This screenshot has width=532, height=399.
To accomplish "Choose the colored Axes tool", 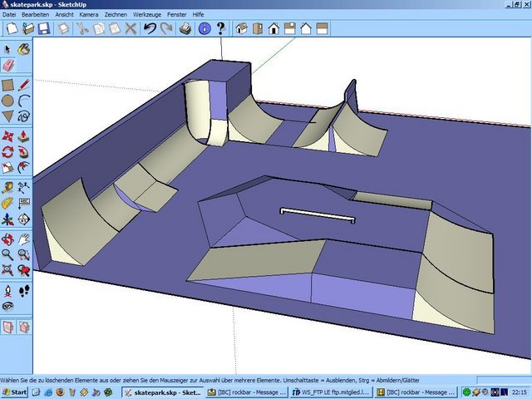I will click(x=7, y=219).
